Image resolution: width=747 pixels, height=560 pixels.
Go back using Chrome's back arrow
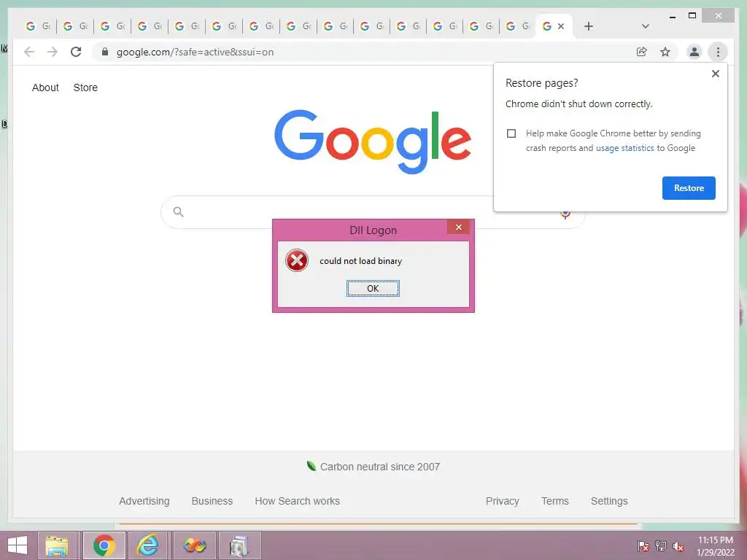click(x=29, y=52)
